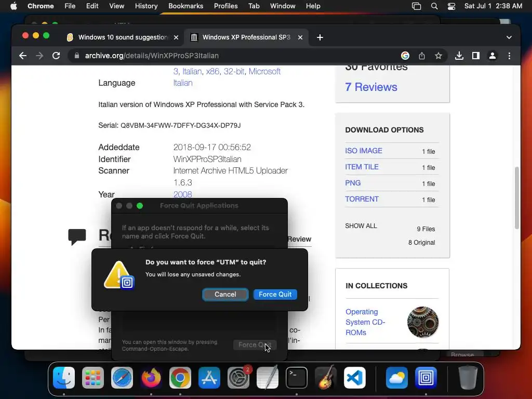532x399 pixels.
Task: Expand the tab search dropdown arrow
Action: pos(509,37)
